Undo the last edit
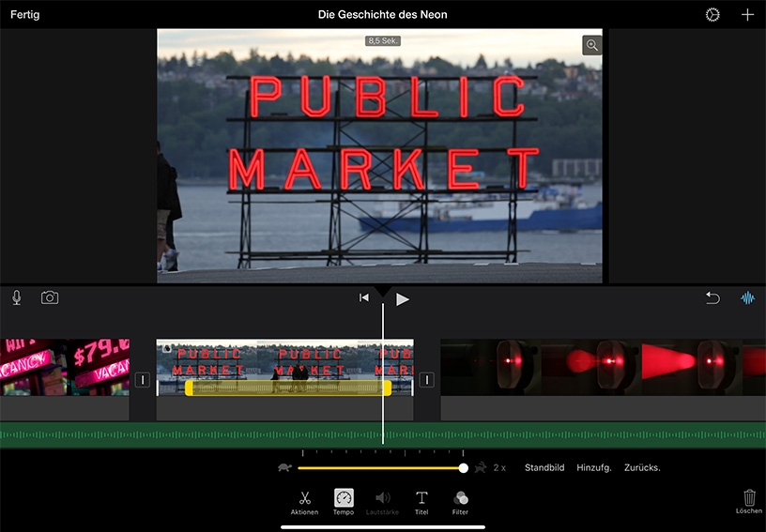 coord(712,297)
